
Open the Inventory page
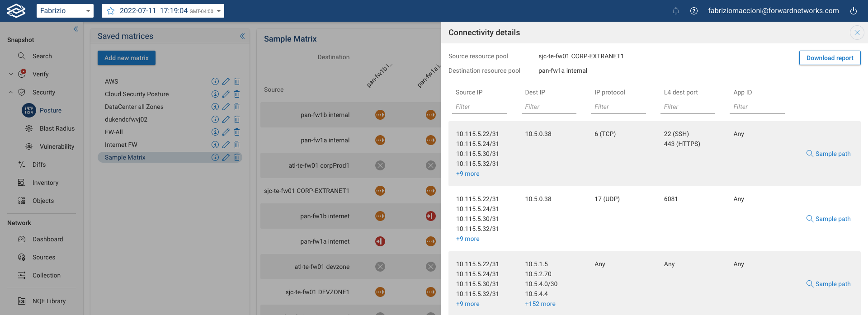45,183
